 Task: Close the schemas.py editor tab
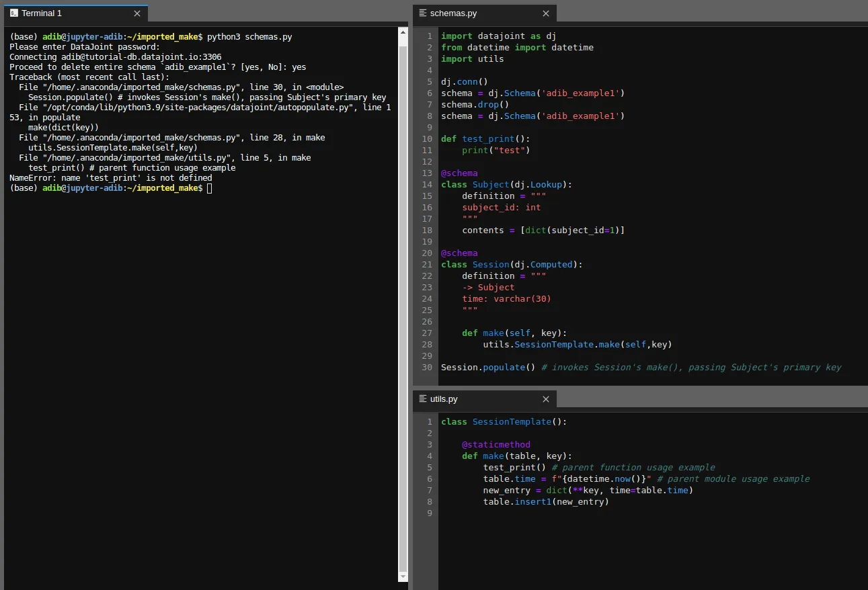(546, 13)
